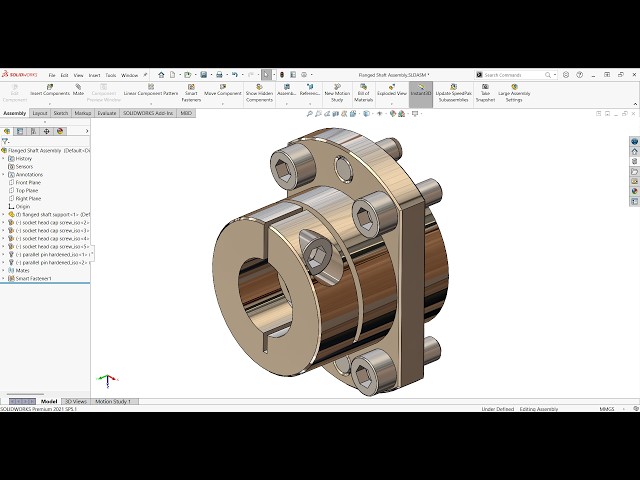The image size is (640, 480).
Task: Pin the menu bar
Action: [x=145, y=75]
